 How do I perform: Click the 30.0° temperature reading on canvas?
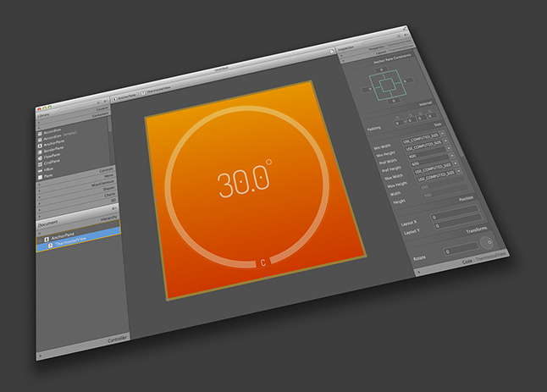click(245, 179)
